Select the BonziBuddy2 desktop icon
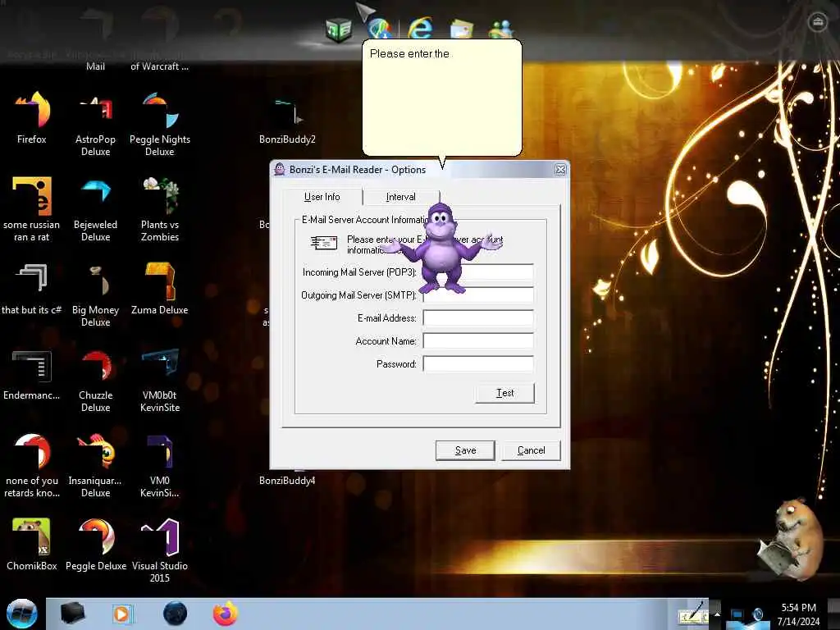This screenshot has height=630, width=840. click(287, 121)
